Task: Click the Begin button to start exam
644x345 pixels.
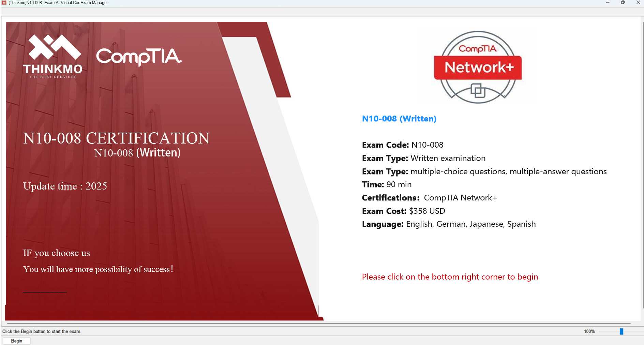Action: 16,341
